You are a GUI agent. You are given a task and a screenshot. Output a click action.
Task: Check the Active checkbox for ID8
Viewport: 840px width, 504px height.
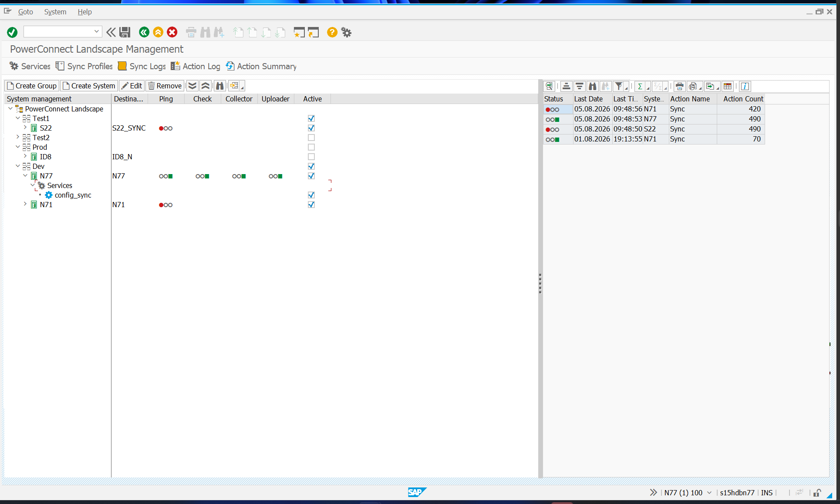tap(311, 157)
